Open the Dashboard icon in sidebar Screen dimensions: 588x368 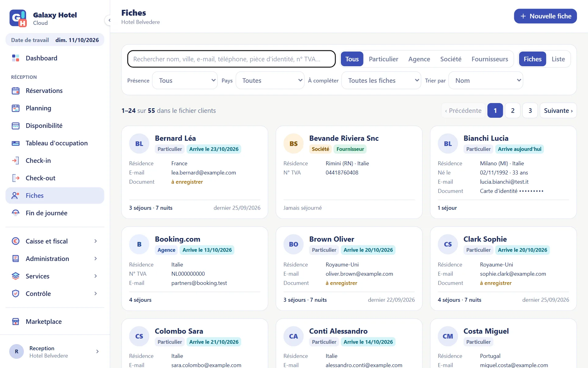click(x=16, y=58)
